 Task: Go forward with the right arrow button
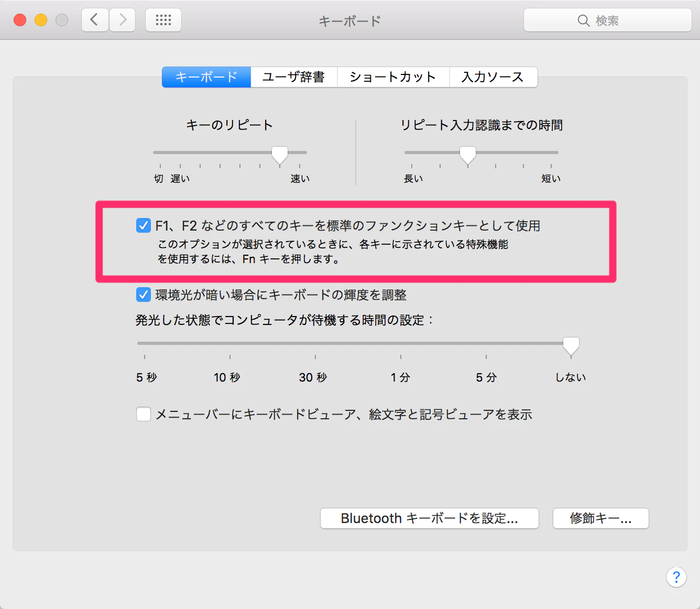click(x=123, y=20)
